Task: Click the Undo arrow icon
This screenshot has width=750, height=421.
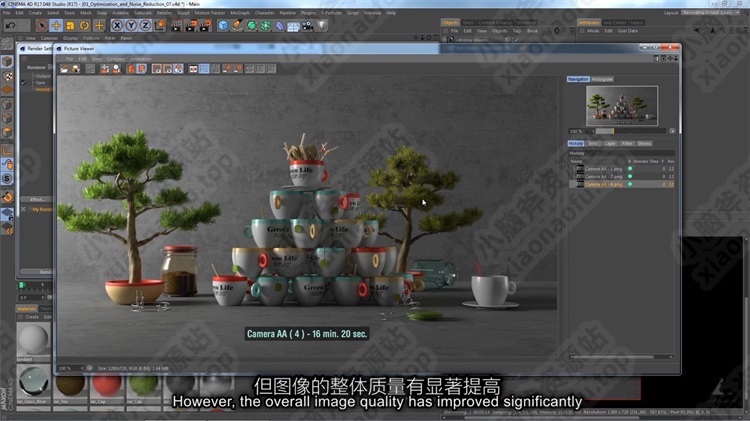Action: point(8,25)
